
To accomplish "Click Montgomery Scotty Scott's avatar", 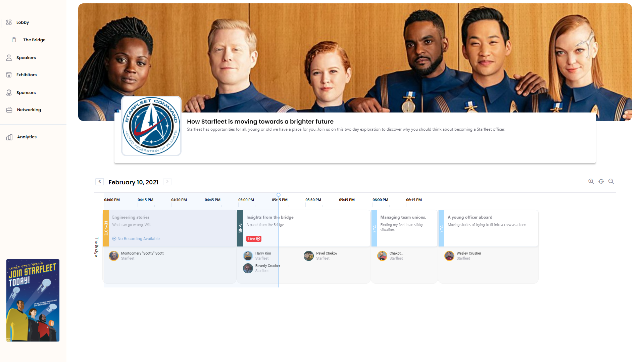I will click(x=114, y=256).
